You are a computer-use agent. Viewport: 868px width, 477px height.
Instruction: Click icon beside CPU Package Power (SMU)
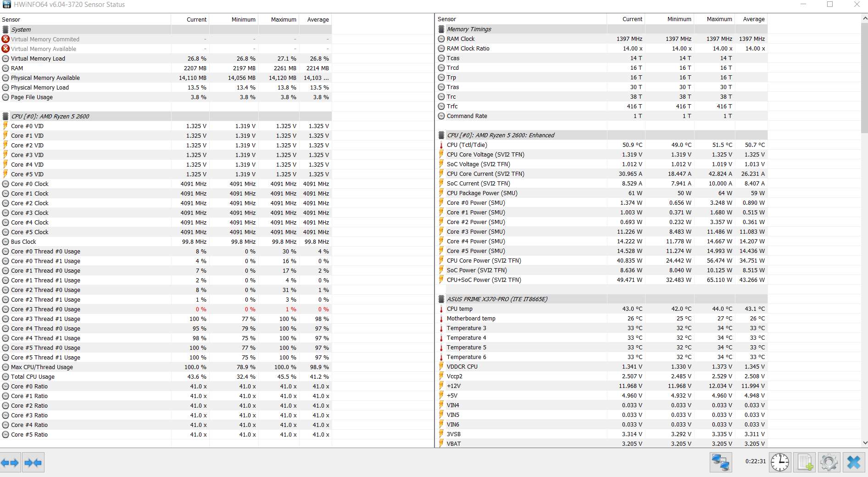pos(441,193)
